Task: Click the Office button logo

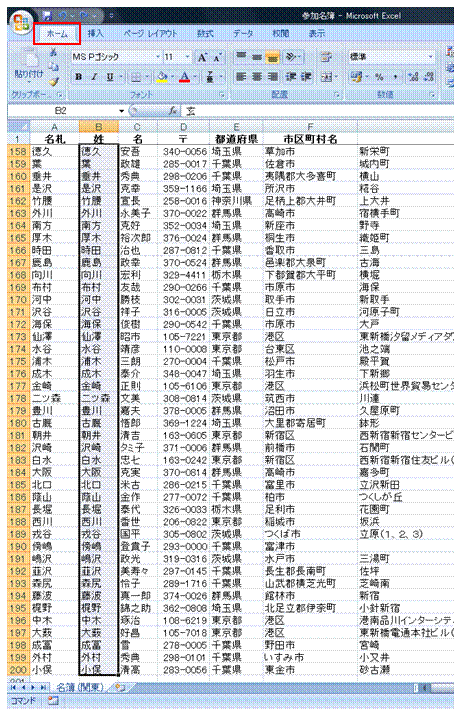Action: pyautogui.click(x=20, y=23)
